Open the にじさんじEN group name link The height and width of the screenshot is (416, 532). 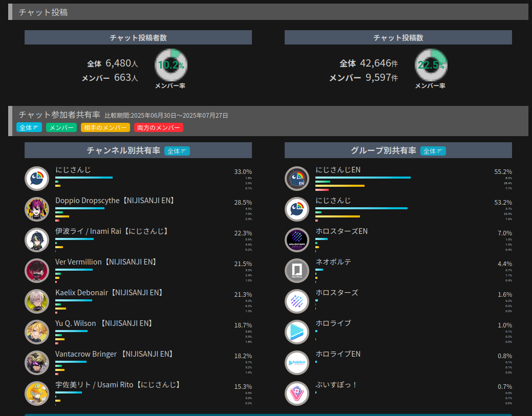click(338, 170)
